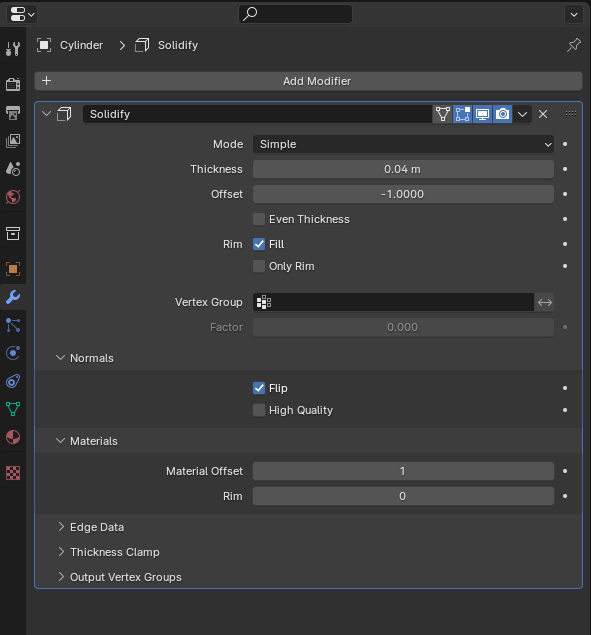The image size is (591, 635).
Task: Click the Solidify modifier name field
Action: [x=258, y=114]
